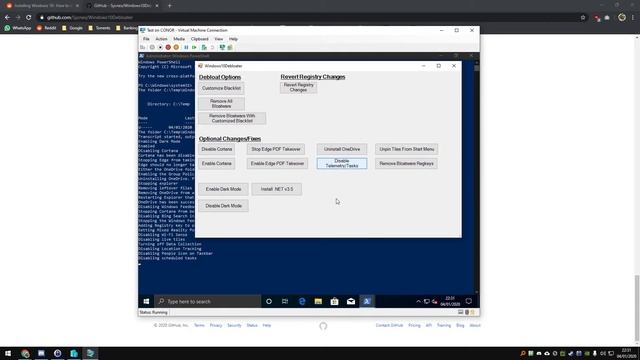The width and height of the screenshot is (640, 360).
Task: Switch to the first browser tab
Action: (42, 6)
